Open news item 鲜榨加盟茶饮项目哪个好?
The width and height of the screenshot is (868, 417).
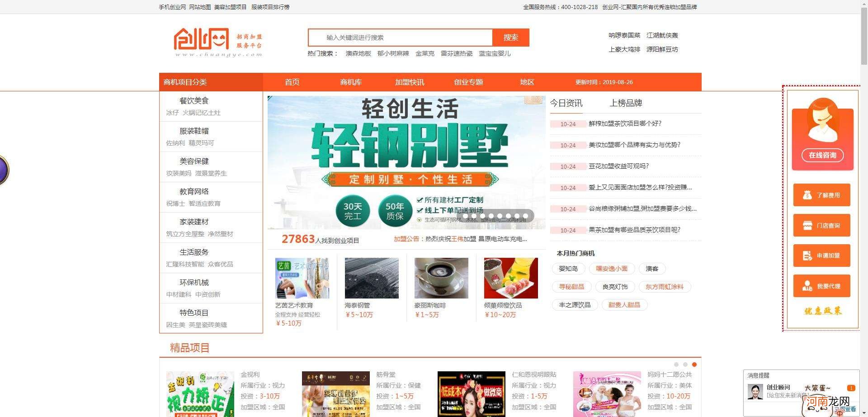tap(625, 123)
